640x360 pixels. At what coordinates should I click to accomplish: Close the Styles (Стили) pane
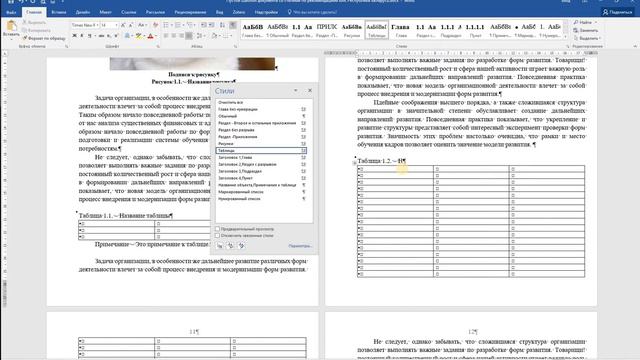pyautogui.click(x=310, y=91)
